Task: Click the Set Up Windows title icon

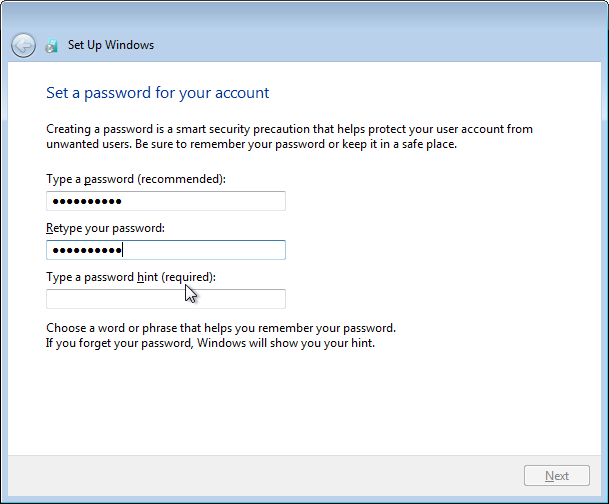Action: pyautogui.click(x=52, y=45)
